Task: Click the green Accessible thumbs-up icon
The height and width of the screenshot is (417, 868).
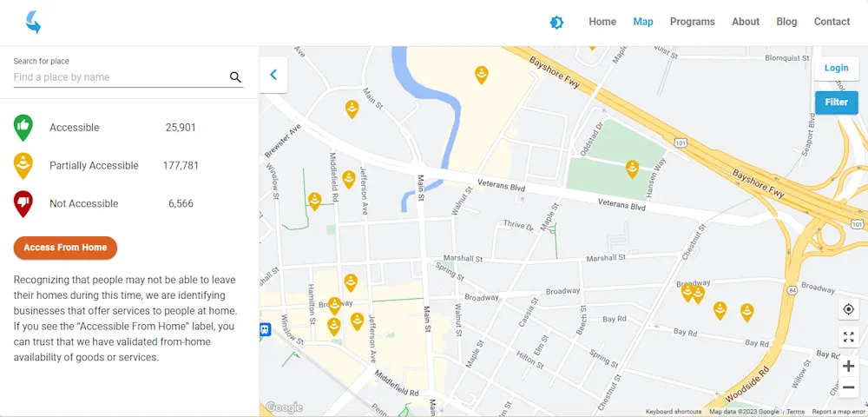Action: pos(23,128)
